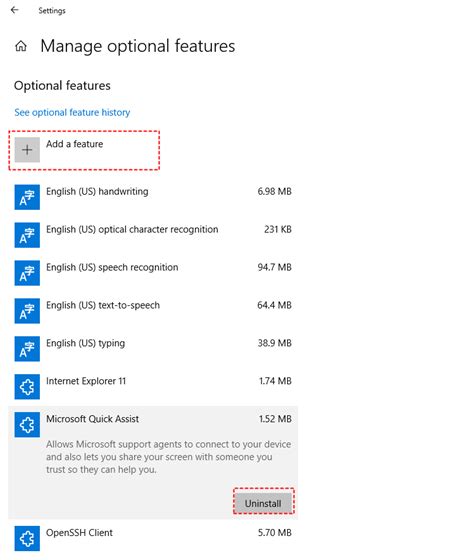Select Microsoft Quick Assist title
Screen dimensions: 474x560
(93, 419)
